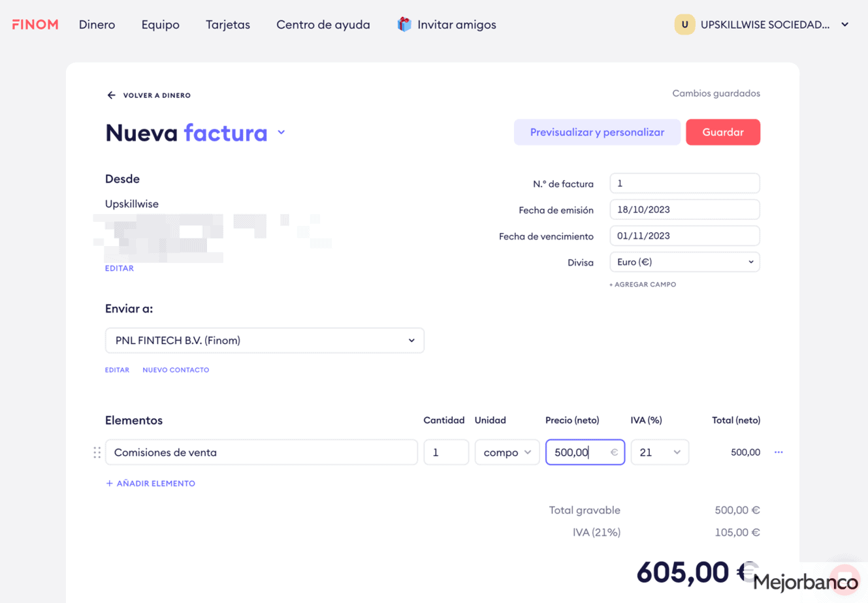
Task: Click the N.º de factura input field
Action: point(684,183)
